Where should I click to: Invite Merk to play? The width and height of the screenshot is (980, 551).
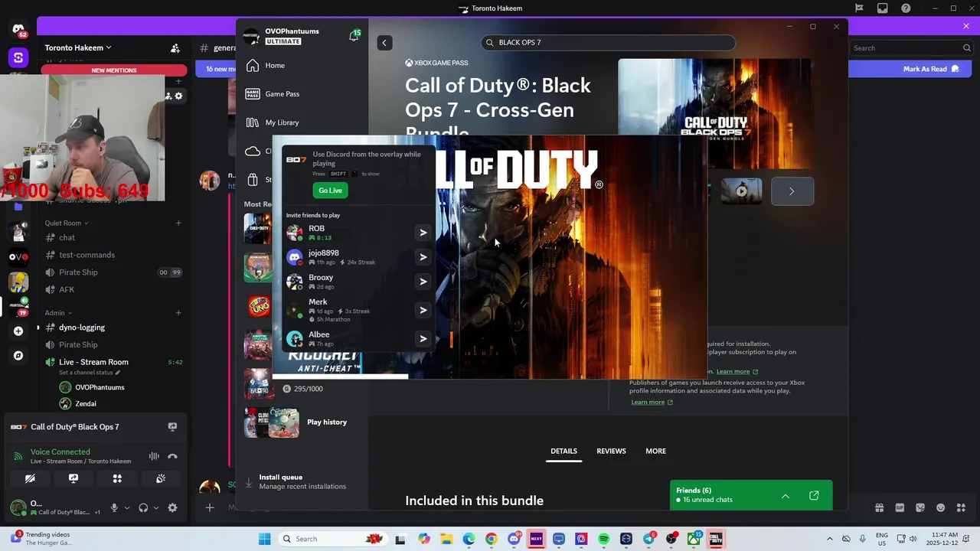pyautogui.click(x=423, y=310)
